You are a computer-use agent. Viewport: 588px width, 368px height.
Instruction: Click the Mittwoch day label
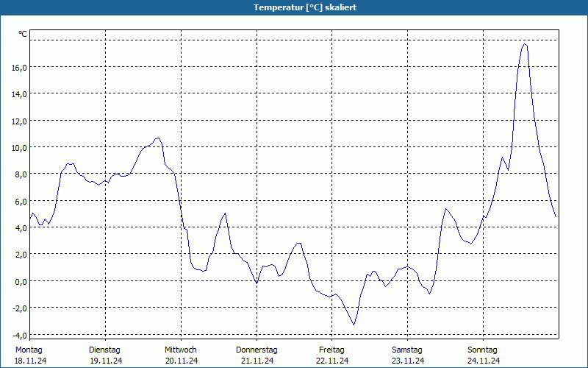point(181,350)
